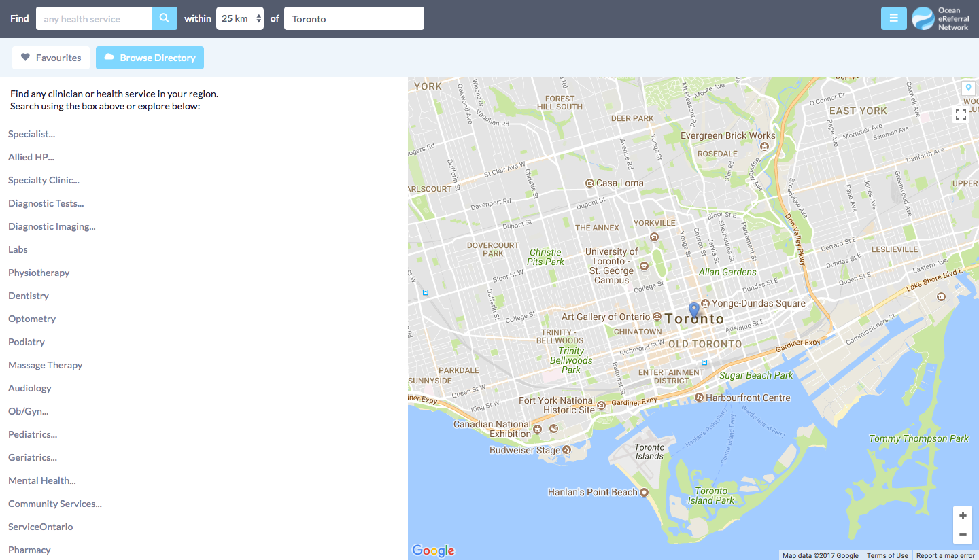
Task: Click the Ocean eReferral Network logo
Action: tap(942, 18)
